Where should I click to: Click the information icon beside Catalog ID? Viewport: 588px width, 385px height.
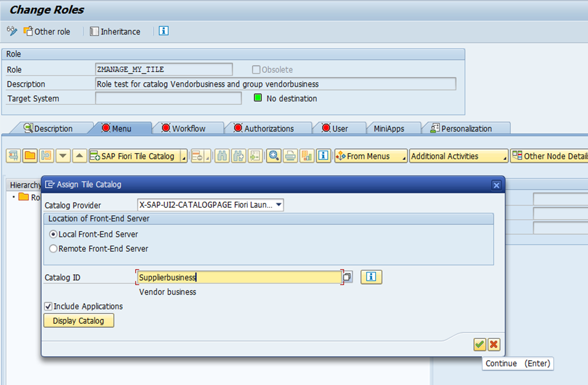coord(371,277)
